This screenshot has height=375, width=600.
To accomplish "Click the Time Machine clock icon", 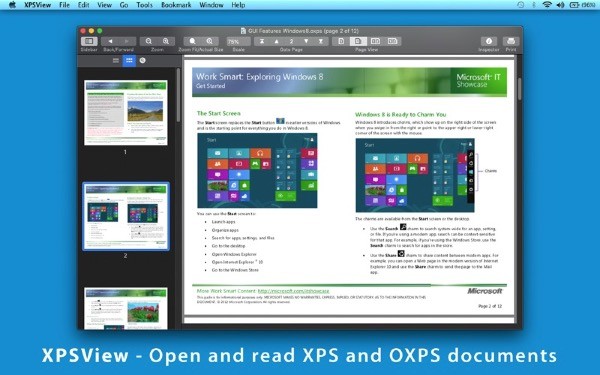I will pyautogui.click(x=521, y=5).
